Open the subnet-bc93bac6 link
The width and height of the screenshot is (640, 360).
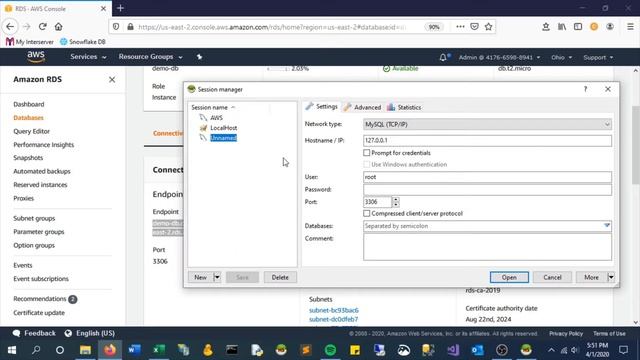click(x=334, y=310)
